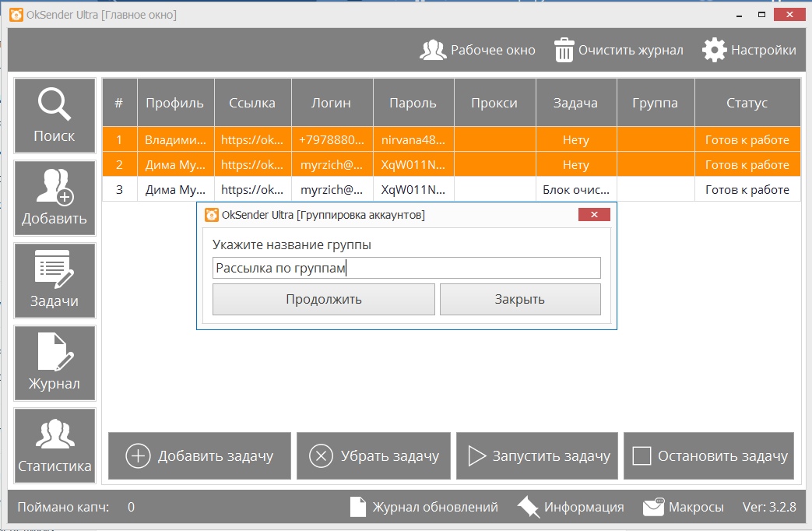Stop tasks with Остановить задачу
812x531 pixels.
point(708,456)
